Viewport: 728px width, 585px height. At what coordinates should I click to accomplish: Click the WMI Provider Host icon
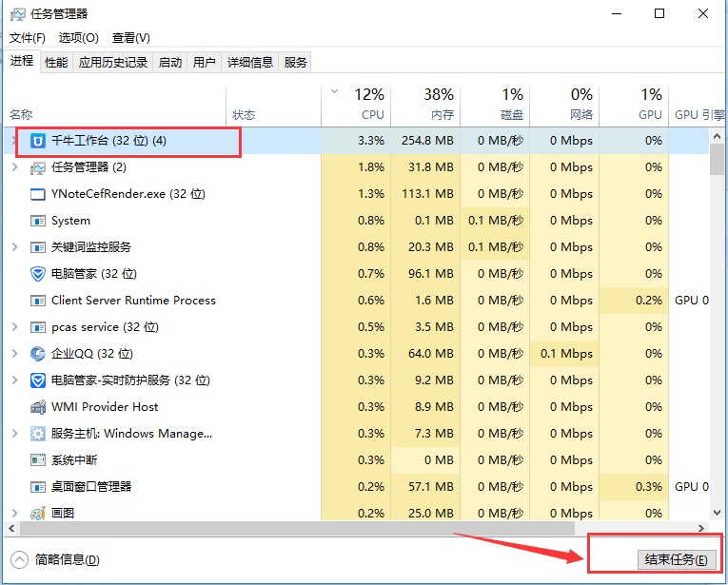tap(38, 407)
